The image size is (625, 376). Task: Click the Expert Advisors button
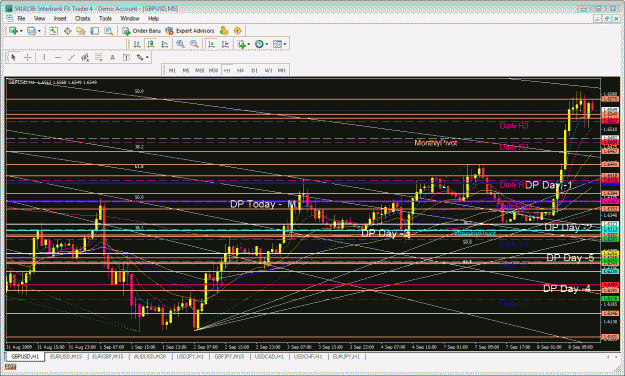coord(190,31)
